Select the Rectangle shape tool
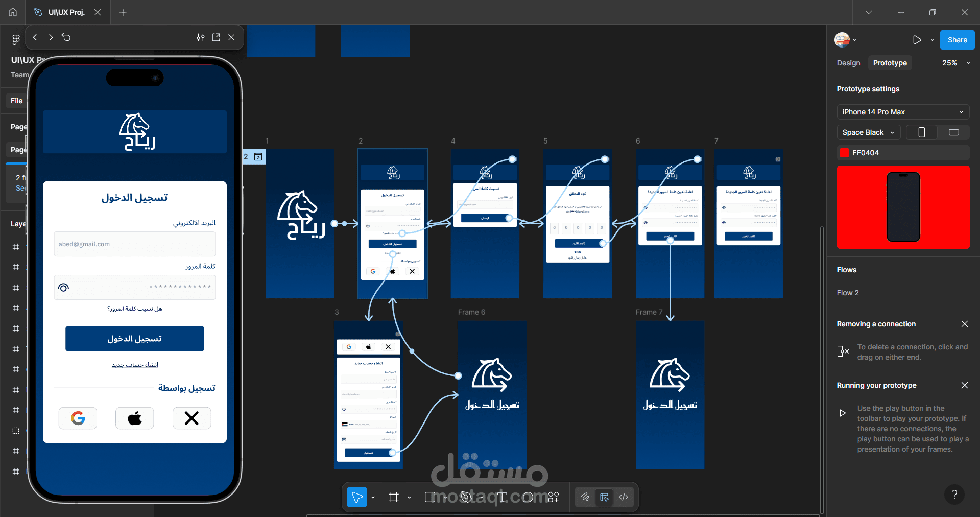 click(x=430, y=497)
